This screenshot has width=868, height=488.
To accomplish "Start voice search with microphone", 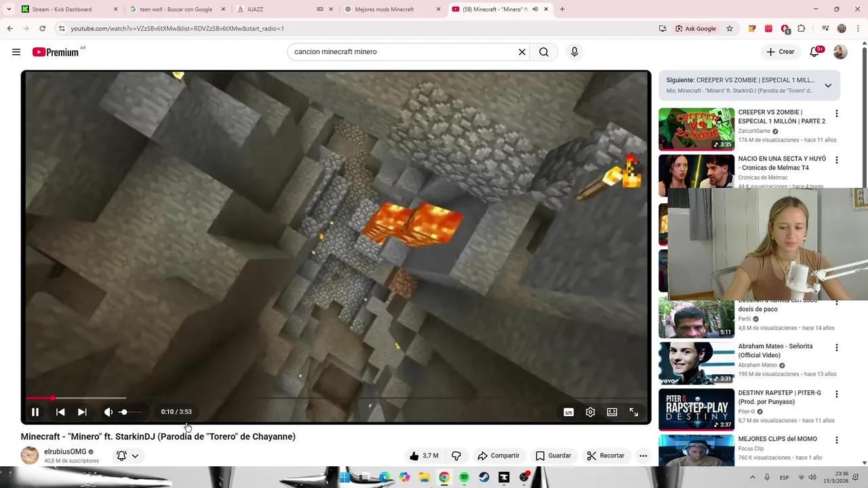I will pos(574,52).
